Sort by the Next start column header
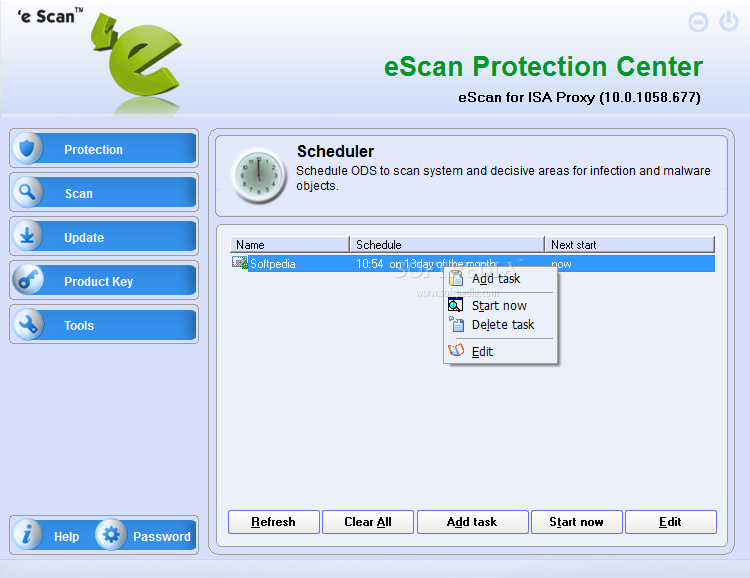Viewport: 750px width, 578px height. tap(629, 245)
